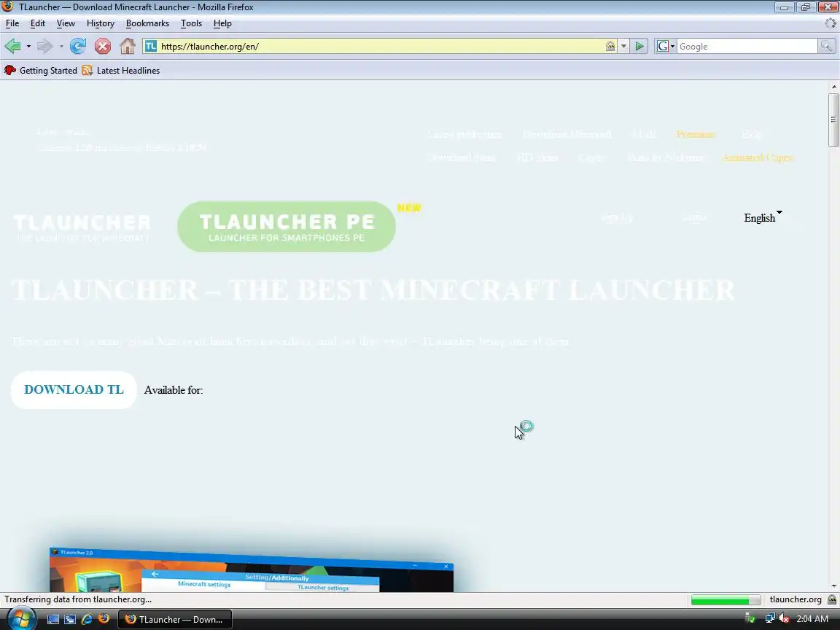Click 'Transferring data from tlauncher.org...' status text
Image resolution: width=840 pixels, height=630 pixels.
pyautogui.click(x=78, y=599)
